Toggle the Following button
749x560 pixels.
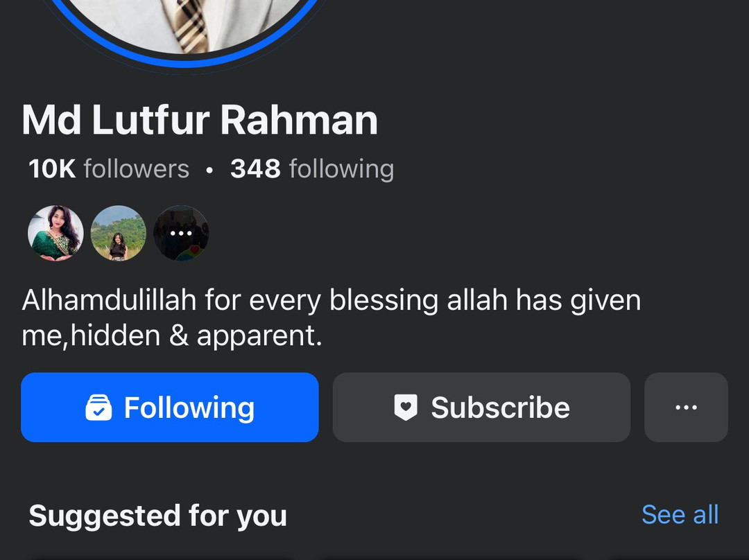pos(170,408)
